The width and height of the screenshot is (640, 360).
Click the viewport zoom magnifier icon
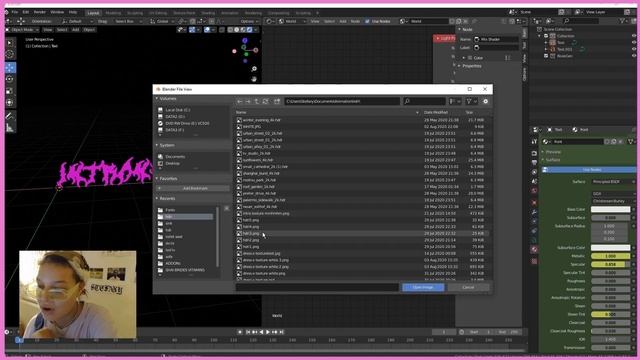[254, 69]
